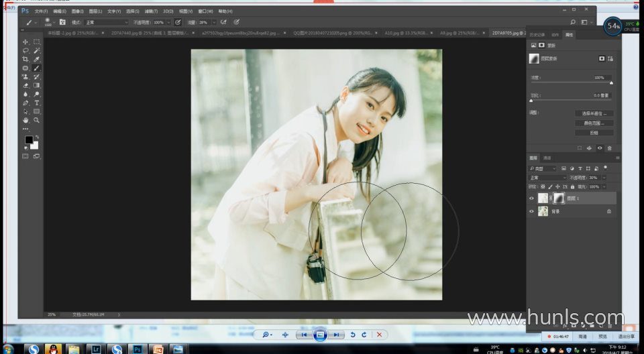Open layer filter type dropdown
Screen dimensions: 644x354
point(542,168)
